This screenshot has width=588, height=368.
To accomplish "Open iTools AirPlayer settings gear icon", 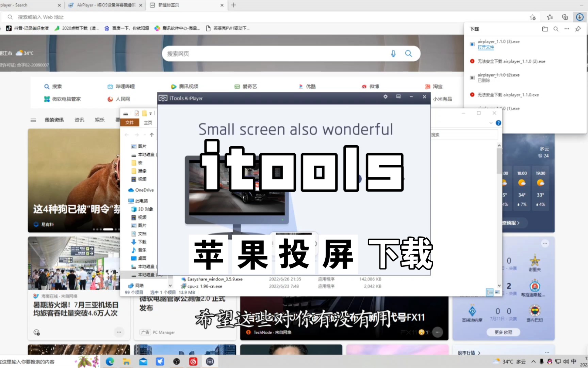I will pos(386,97).
